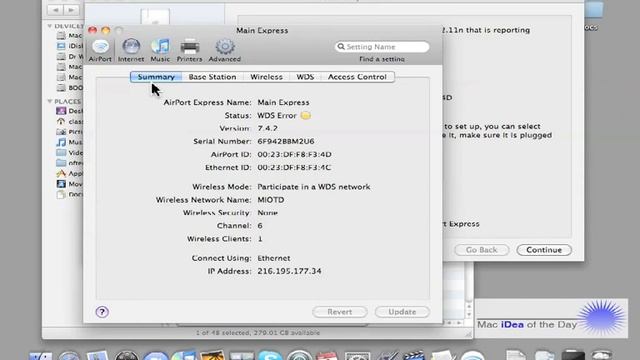Open Skype from the Dock
Viewport: 640px width, 360px height.
pos(270,355)
